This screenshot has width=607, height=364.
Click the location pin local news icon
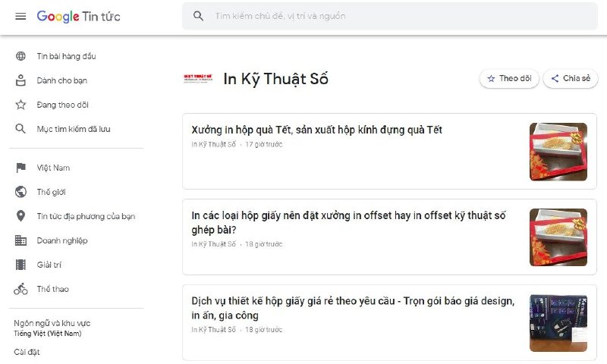(x=20, y=216)
